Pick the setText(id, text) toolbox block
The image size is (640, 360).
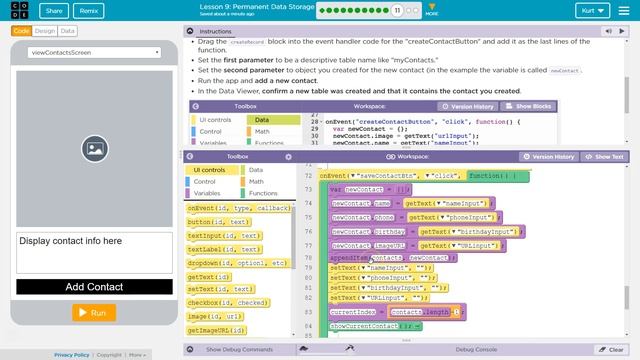(220, 289)
